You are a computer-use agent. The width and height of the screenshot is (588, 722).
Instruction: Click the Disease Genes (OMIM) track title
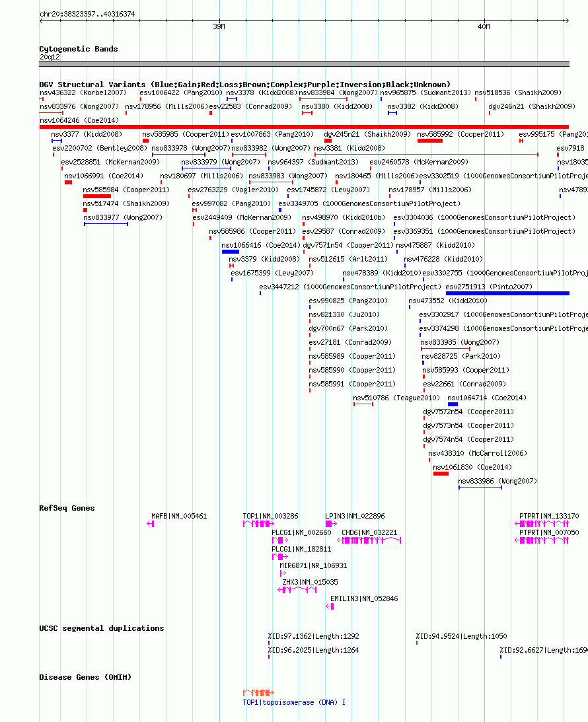click(x=85, y=677)
